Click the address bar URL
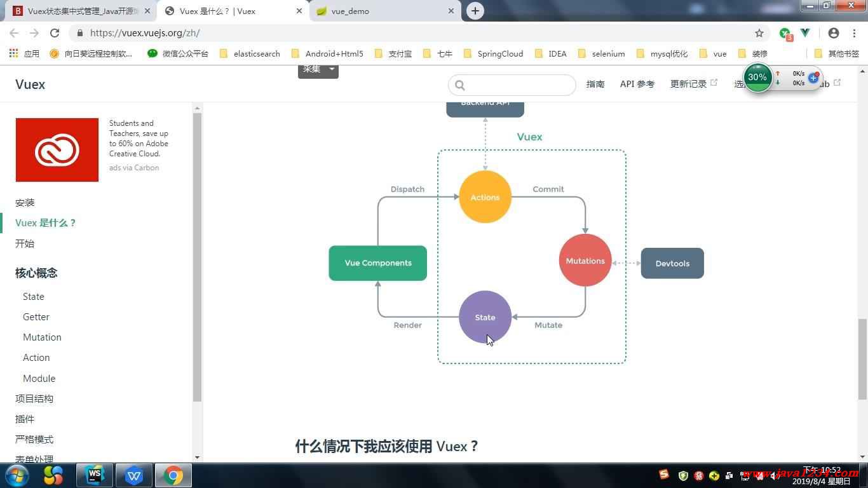Viewport: 868px width, 488px height. coord(145,33)
